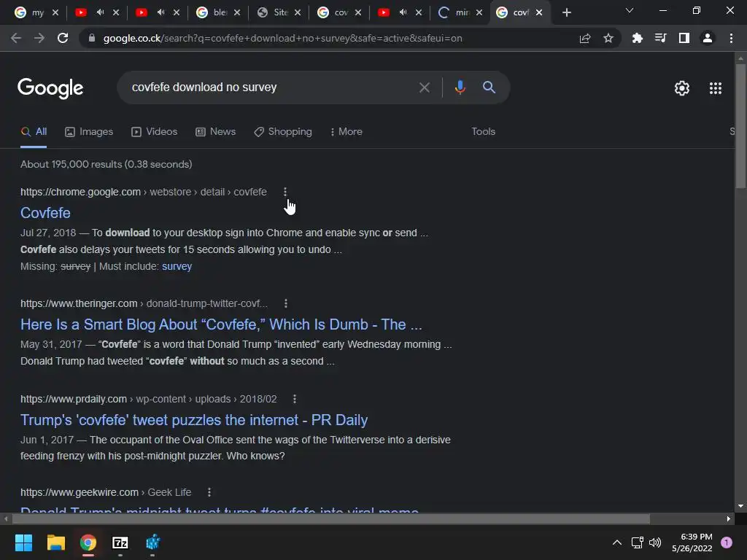This screenshot has width=747, height=560.
Task: Open the Covfefe webstore result
Action: [x=45, y=213]
